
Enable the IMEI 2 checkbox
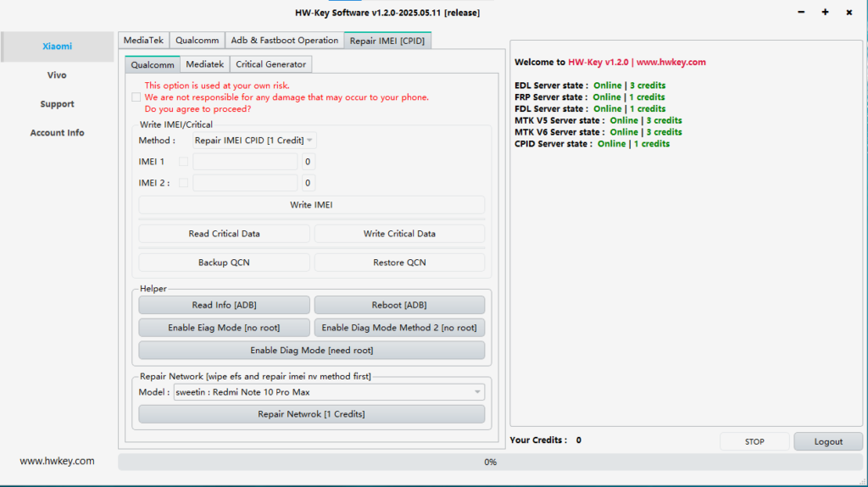tap(183, 183)
